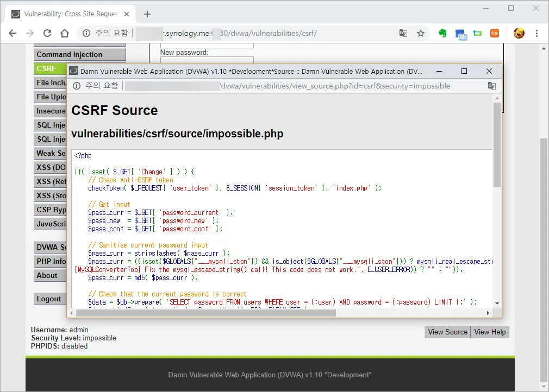Reload the page with refresh icon
Image resolution: width=549 pixels, height=392 pixels.
(47, 33)
